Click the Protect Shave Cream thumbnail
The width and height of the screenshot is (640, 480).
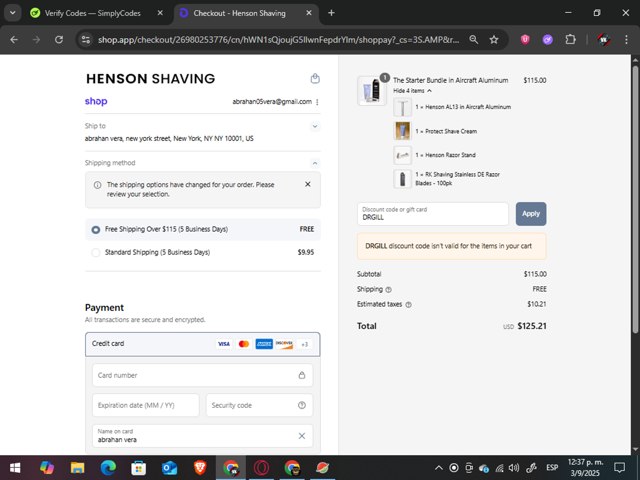coord(402,131)
